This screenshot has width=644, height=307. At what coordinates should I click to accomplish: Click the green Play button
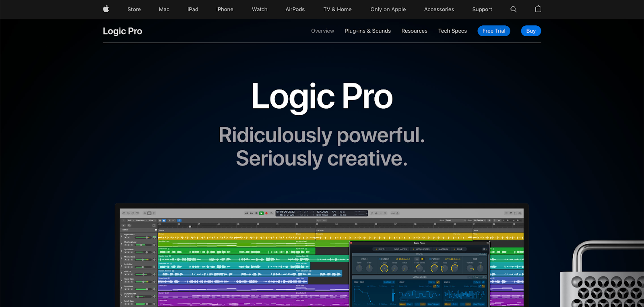tap(261, 213)
